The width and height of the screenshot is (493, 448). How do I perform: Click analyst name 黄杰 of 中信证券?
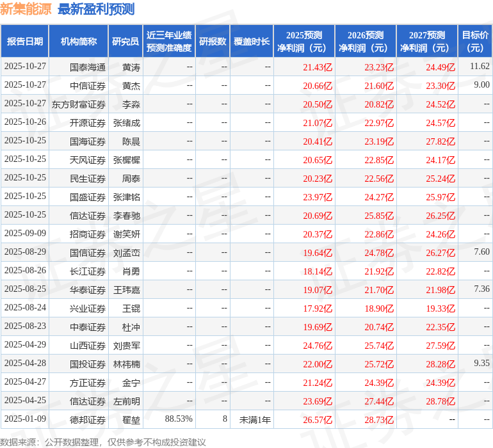point(131,85)
